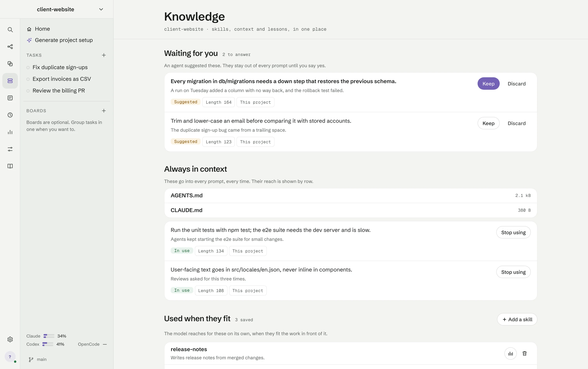588x369 pixels.
Task: Open the Fix duplicate sign-ups task
Action: coord(60,67)
